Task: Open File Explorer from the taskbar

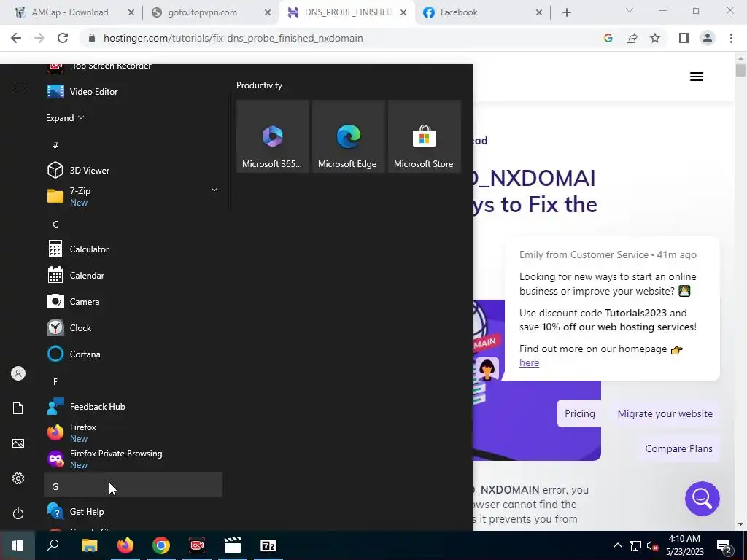Action: coord(89,545)
